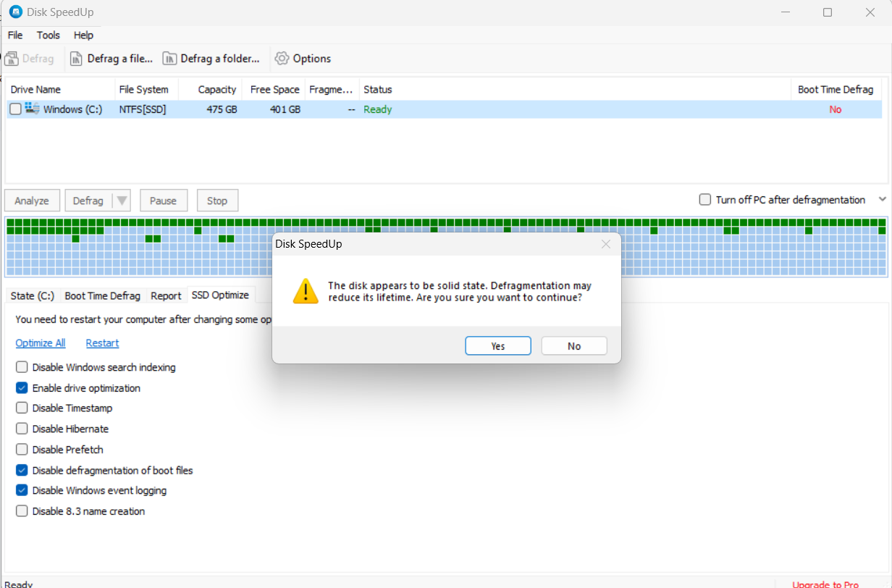The width and height of the screenshot is (892, 588).
Task: Check Disable Timestamp option
Action: (x=22, y=408)
